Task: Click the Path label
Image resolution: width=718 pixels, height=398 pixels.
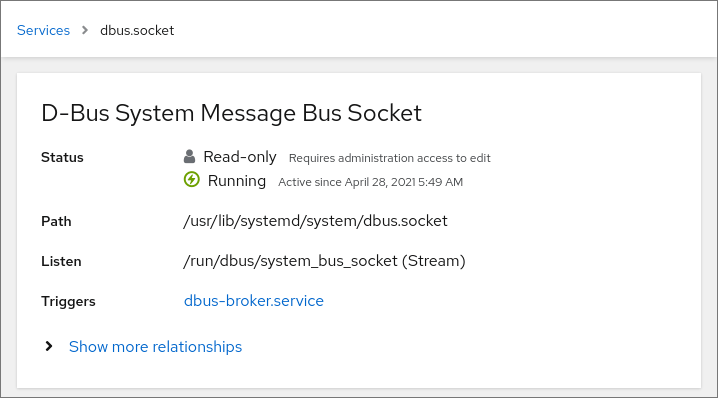Action: click(x=56, y=222)
